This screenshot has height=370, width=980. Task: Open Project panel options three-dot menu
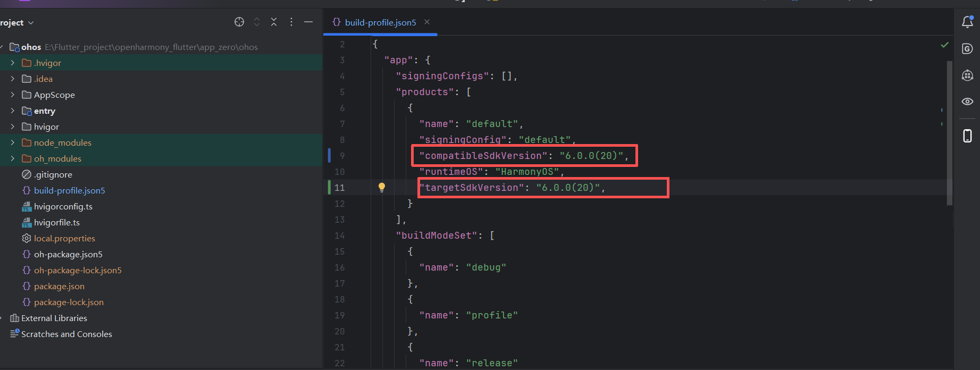(291, 22)
